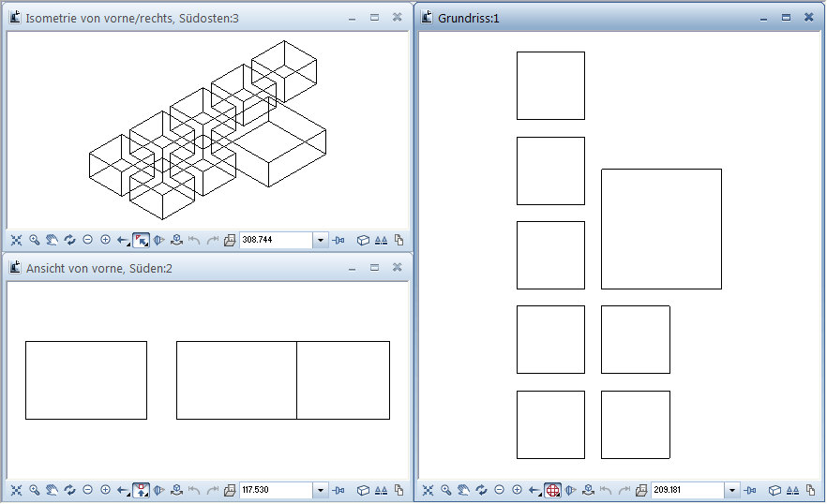Toggle the highlighted isometric projection button in Isometrie window
827x504 pixels.
141,241
